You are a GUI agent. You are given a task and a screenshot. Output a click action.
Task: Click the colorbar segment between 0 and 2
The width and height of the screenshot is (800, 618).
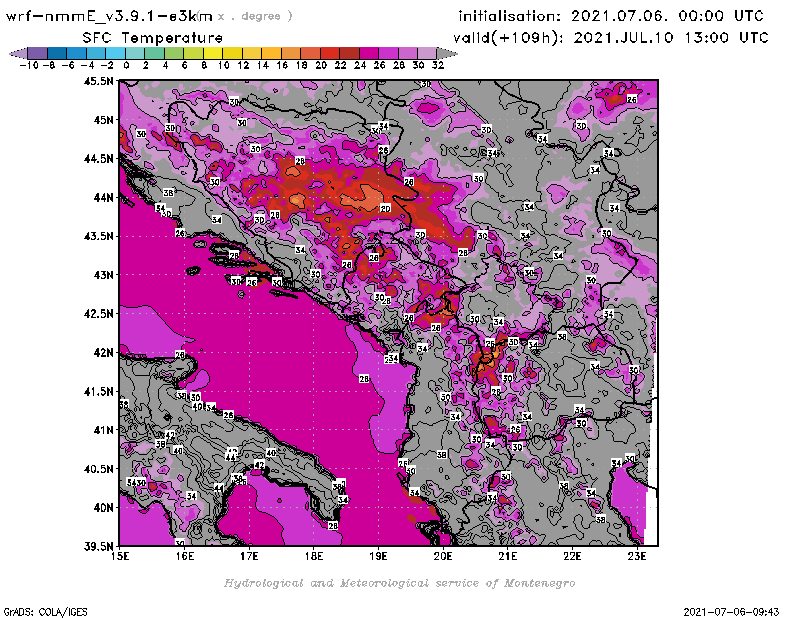tap(135, 53)
